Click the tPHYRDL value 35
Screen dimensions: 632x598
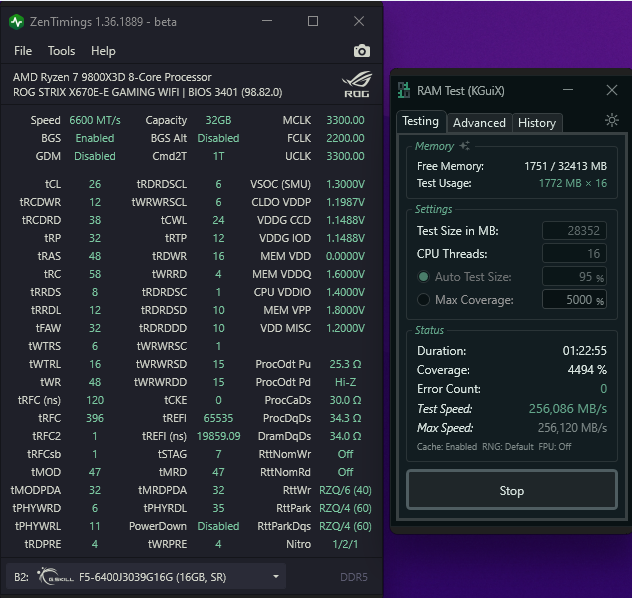coord(218,508)
